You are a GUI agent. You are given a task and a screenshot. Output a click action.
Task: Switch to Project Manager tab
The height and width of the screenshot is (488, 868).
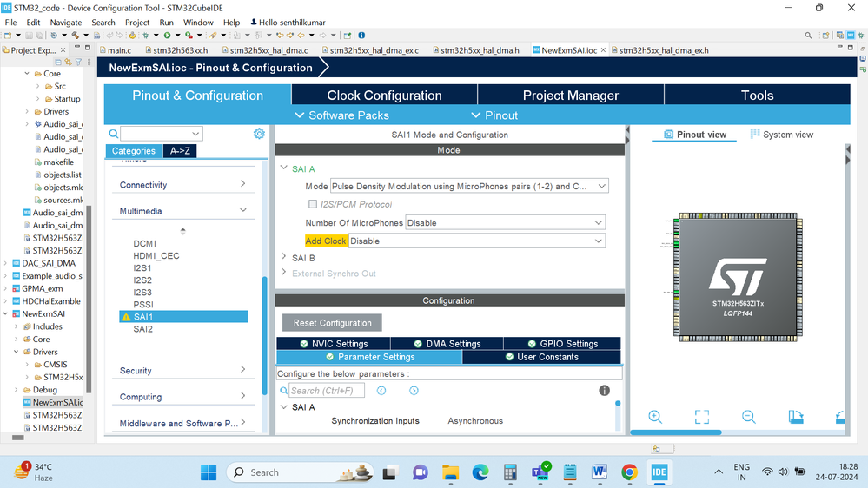point(571,96)
